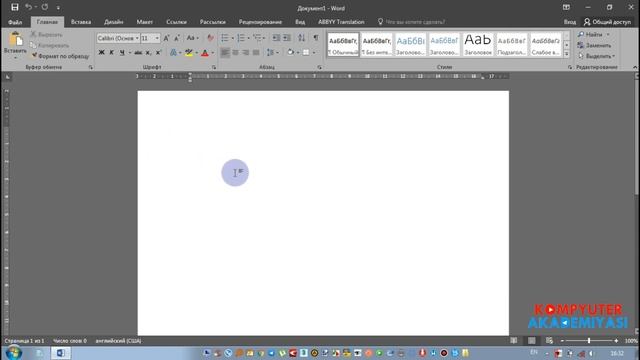The image size is (640, 360).
Task: Expand the Styles gallery More arrow
Action: (x=566, y=53)
